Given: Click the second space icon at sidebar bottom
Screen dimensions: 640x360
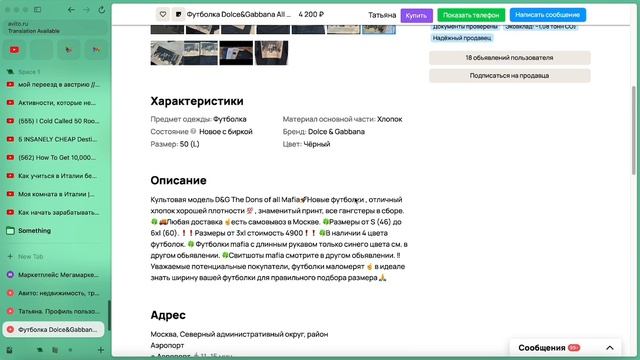Looking at the screenshot, I should (55, 350).
